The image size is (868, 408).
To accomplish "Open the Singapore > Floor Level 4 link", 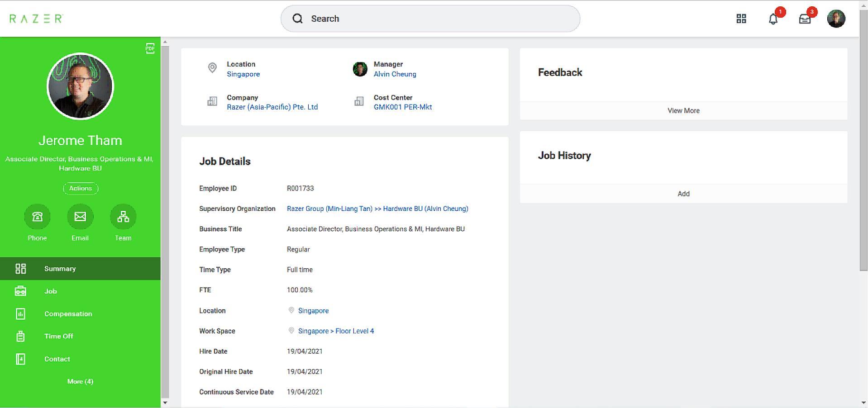I will coord(336,331).
